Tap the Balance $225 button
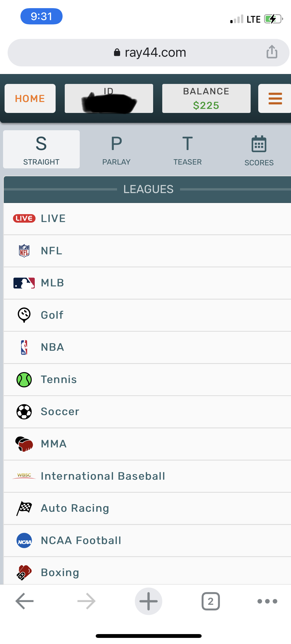This screenshot has height=644, width=291. click(x=206, y=98)
